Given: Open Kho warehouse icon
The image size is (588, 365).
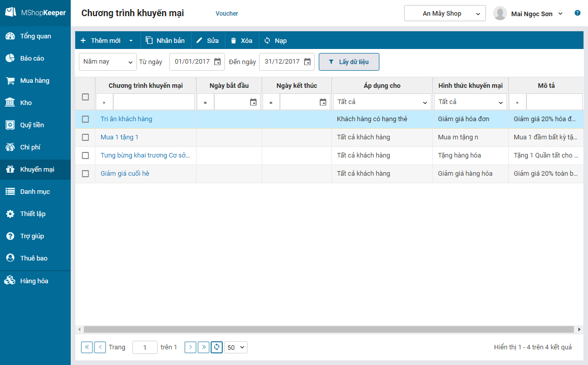Looking at the screenshot, I should [x=10, y=102].
